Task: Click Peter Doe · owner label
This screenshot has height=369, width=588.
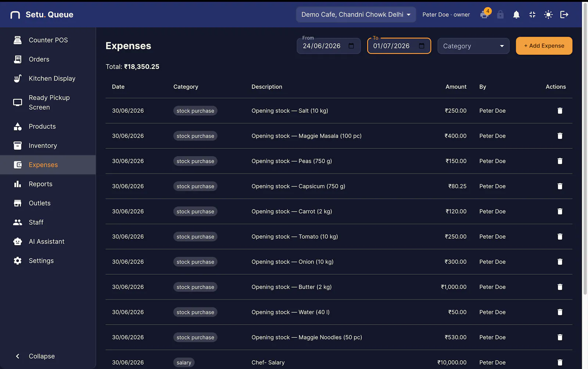Action: click(446, 15)
